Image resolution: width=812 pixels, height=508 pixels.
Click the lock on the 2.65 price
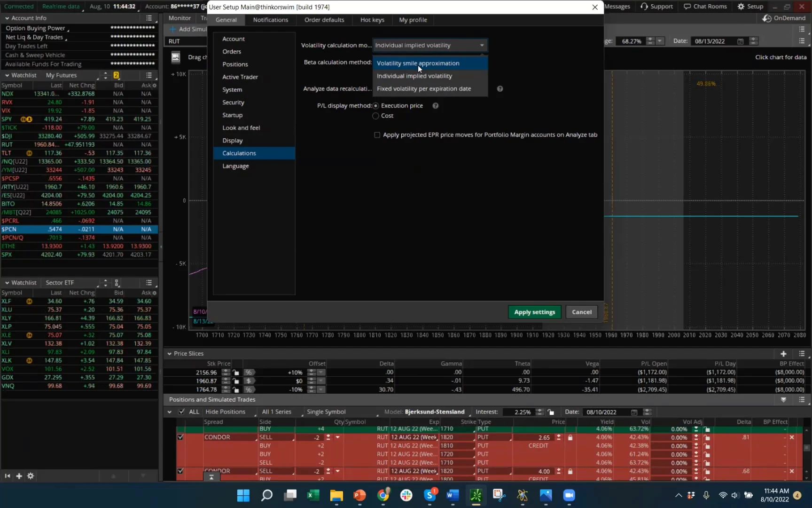tap(570, 437)
